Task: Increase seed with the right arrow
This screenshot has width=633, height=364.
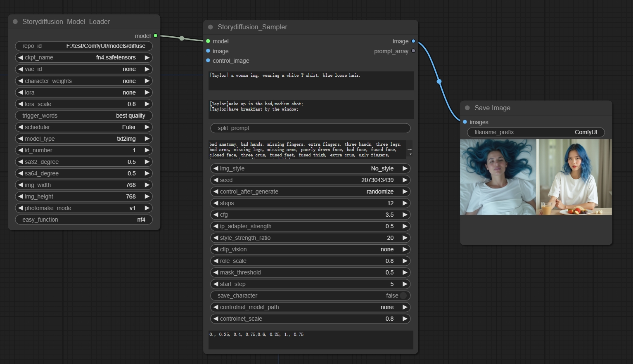Action: point(405,180)
